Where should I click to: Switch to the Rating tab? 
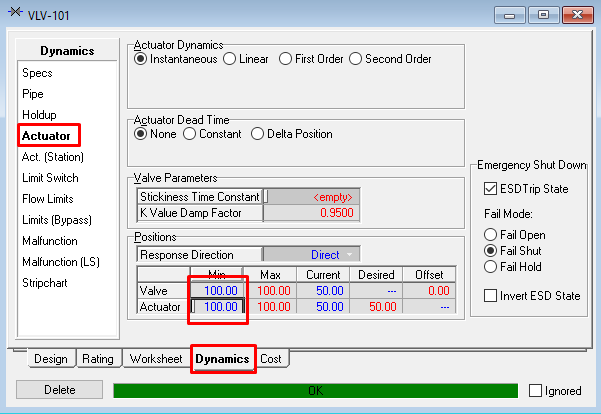tap(98, 359)
